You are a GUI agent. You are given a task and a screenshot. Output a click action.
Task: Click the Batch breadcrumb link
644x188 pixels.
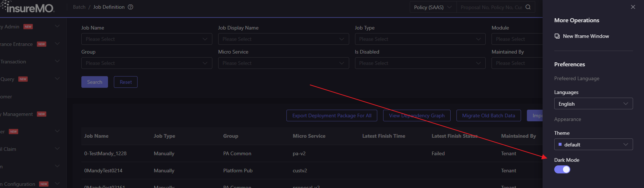[79, 7]
